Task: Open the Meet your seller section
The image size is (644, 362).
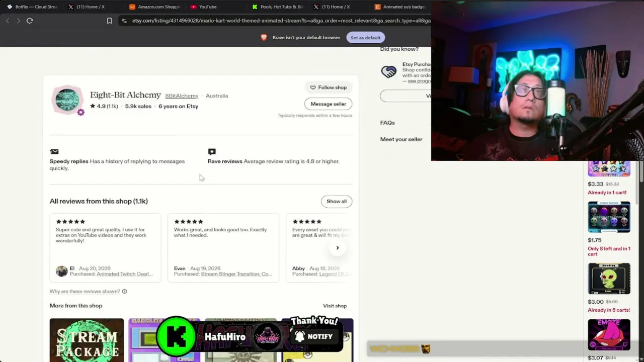Action: pyautogui.click(x=401, y=139)
